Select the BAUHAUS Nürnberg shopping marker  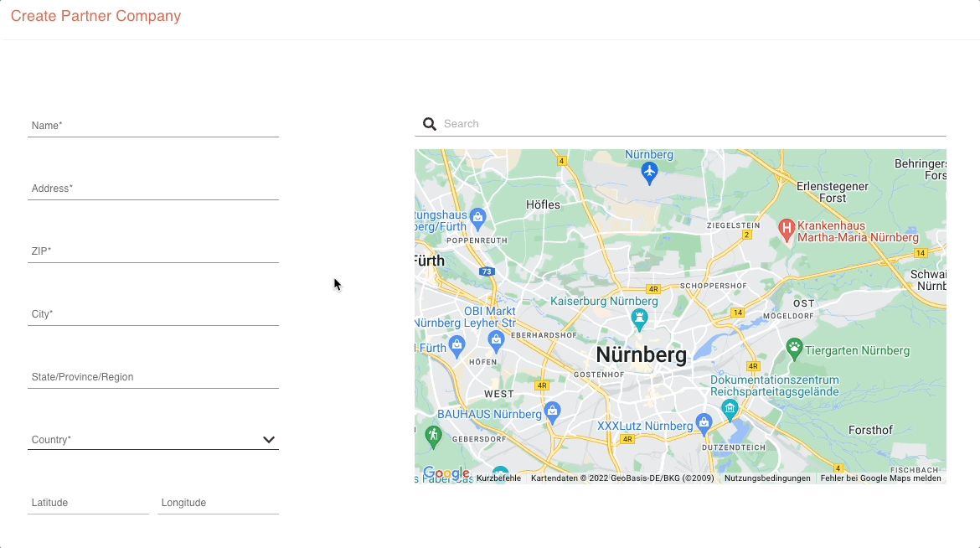[x=552, y=413]
